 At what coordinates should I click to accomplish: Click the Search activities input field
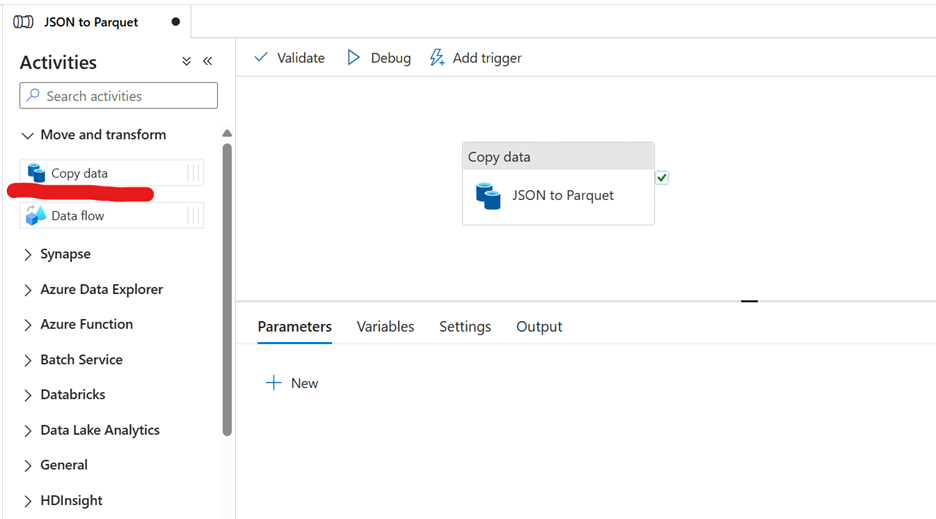click(x=119, y=96)
